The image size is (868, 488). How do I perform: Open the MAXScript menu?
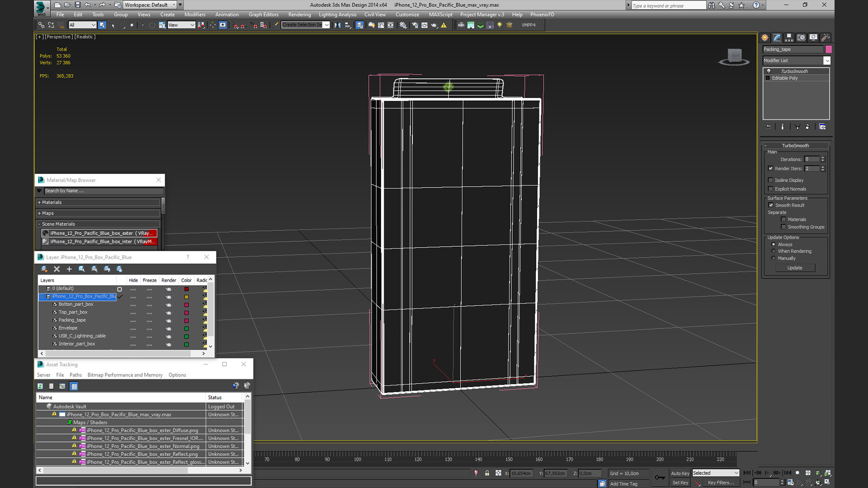(440, 14)
